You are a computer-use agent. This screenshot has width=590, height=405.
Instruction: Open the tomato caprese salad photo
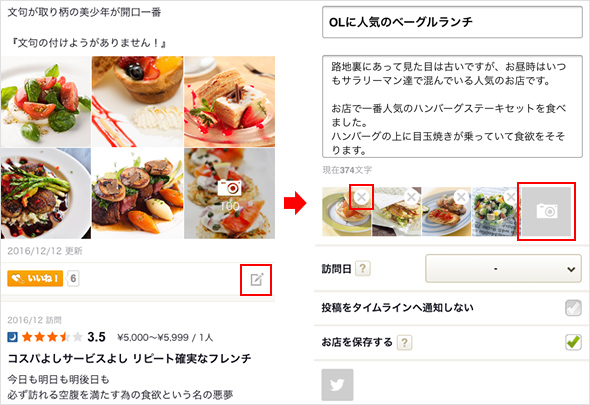(46, 102)
